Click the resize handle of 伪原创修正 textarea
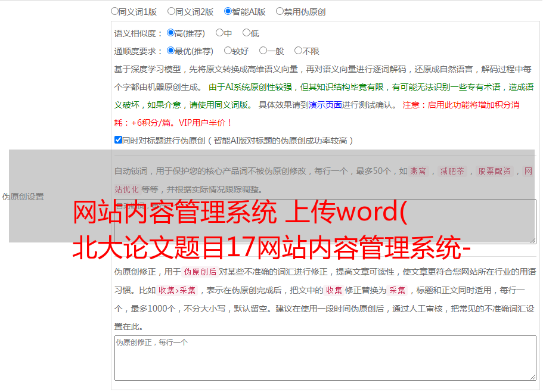The height and width of the screenshot is (392, 543). pyautogui.click(x=533, y=377)
